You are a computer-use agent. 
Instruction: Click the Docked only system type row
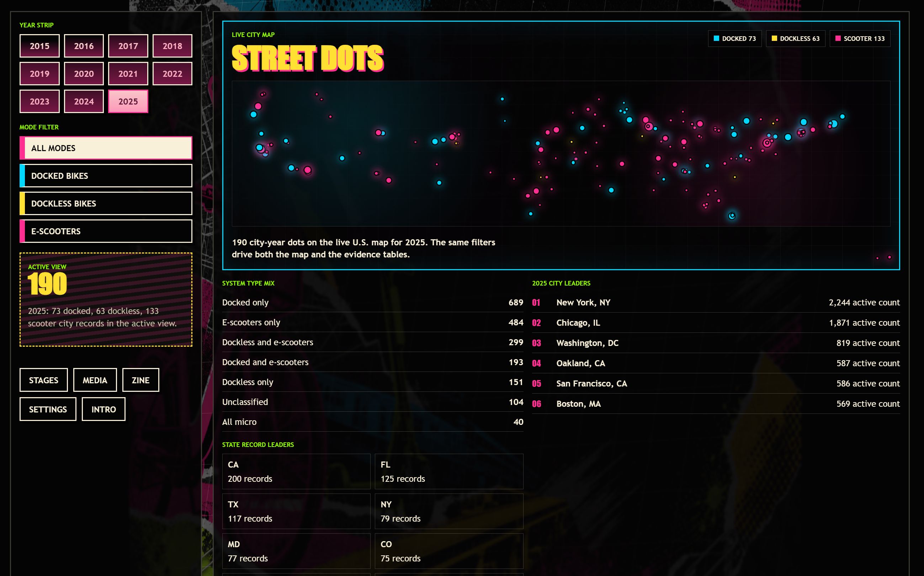coord(373,303)
